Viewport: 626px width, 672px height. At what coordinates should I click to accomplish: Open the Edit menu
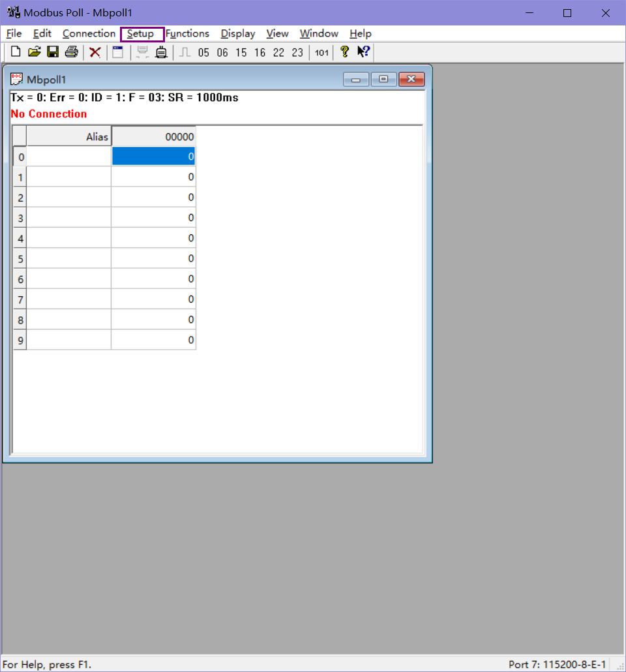[42, 33]
